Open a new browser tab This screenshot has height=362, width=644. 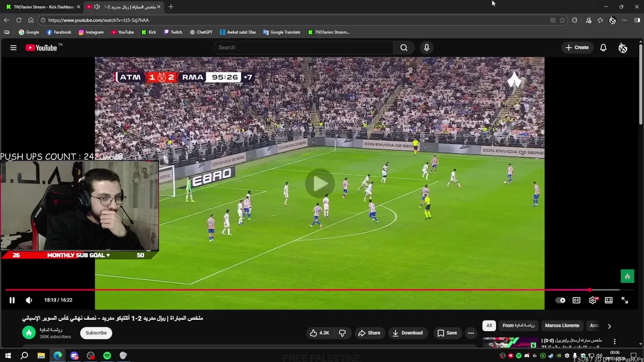[x=171, y=7]
